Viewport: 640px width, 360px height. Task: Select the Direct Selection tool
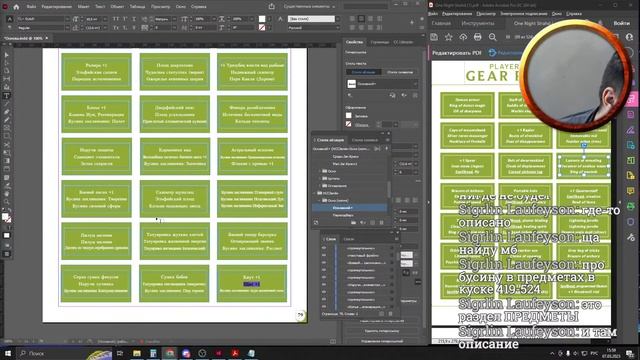(x=7, y=63)
